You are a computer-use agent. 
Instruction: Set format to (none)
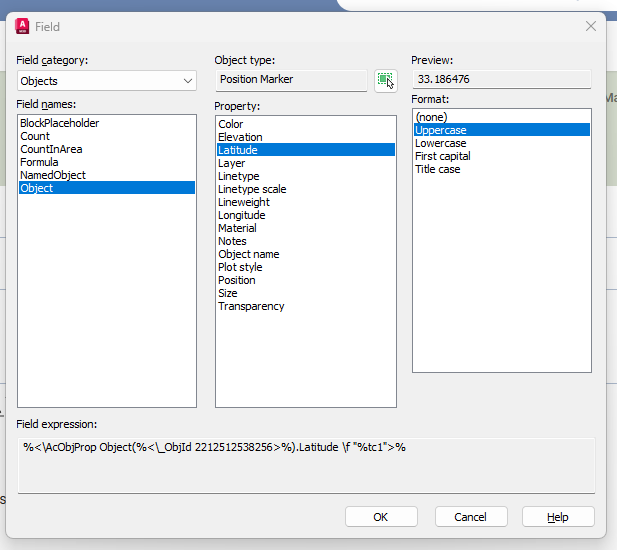tap(431, 117)
